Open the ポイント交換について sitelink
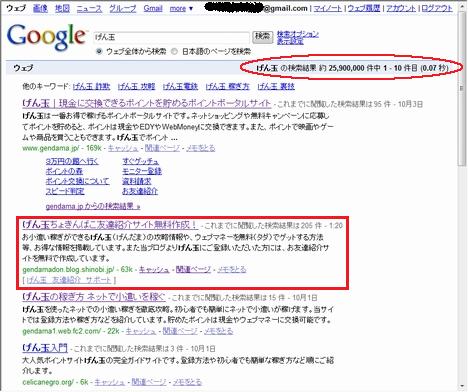Image resolution: width=468 pixels, height=392 pixels. tap(77, 181)
